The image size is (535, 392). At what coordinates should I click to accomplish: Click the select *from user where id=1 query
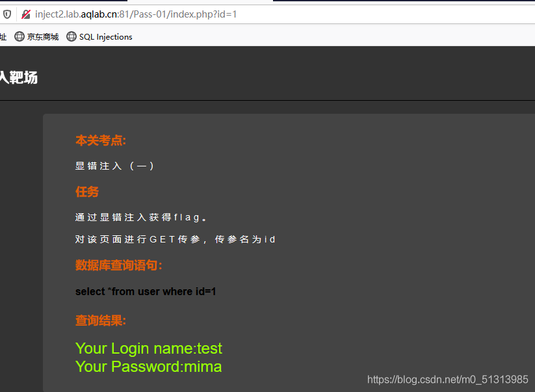pyautogui.click(x=146, y=292)
